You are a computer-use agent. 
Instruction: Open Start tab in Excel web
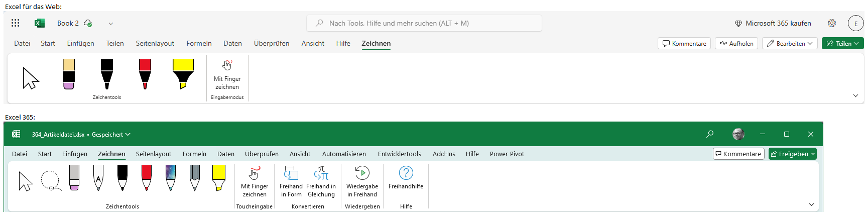tap(48, 43)
